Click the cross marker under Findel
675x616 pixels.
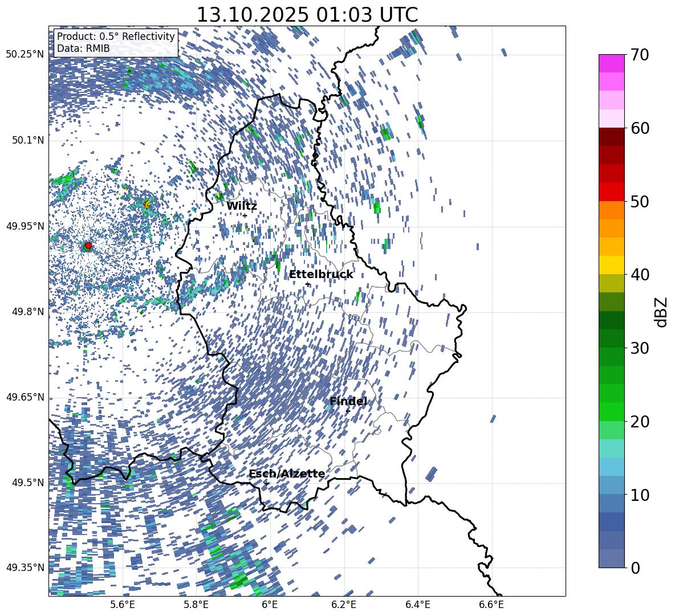[348, 411]
